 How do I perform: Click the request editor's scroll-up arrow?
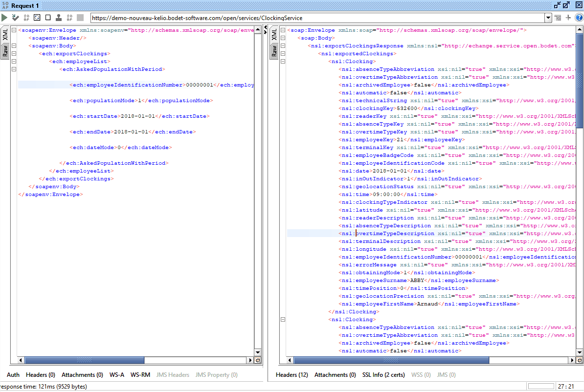tap(258, 29)
